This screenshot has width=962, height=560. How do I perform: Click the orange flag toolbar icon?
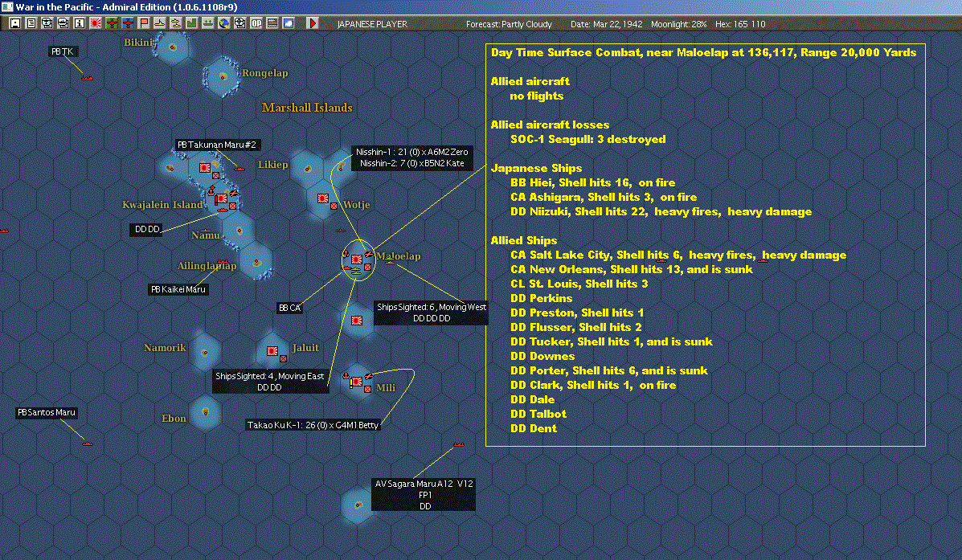144,23
